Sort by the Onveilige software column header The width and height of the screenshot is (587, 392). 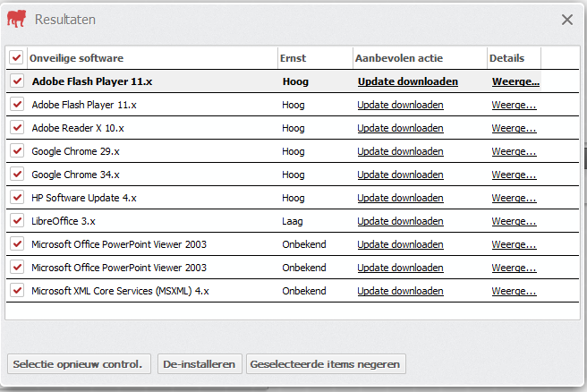click(152, 58)
